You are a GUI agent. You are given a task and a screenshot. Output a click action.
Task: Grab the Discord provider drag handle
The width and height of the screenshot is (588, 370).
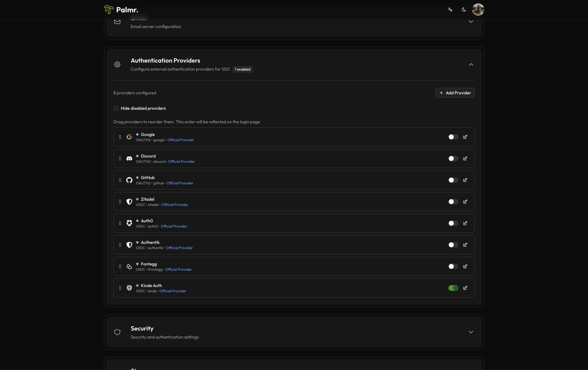click(x=120, y=158)
